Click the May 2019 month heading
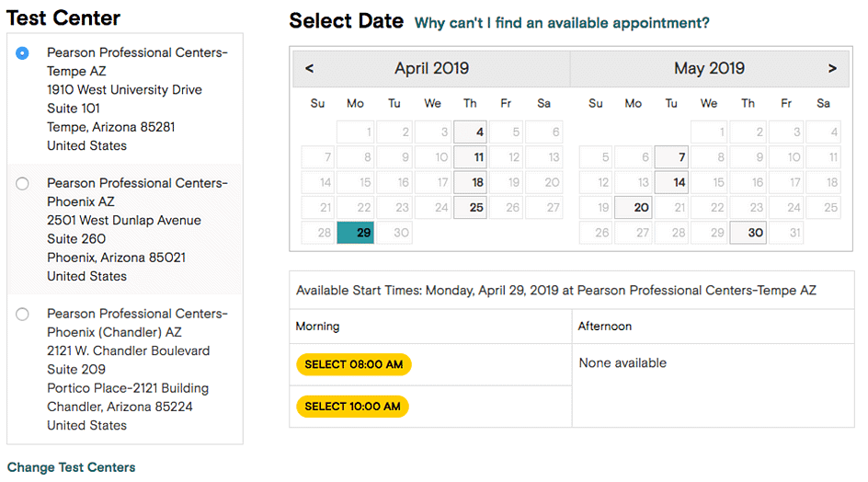The image size is (868, 482). (x=709, y=68)
